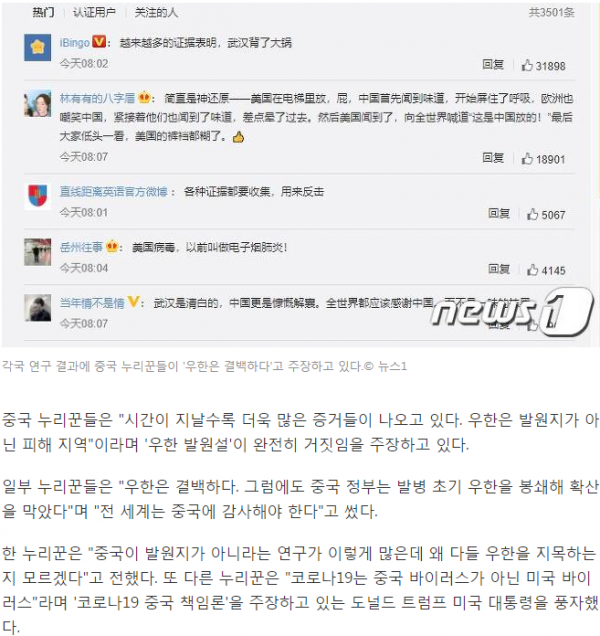Screen dimensions: 600x636
Task: Click the yellow V badge beside 当年情不是情
Action: pos(133,302)
